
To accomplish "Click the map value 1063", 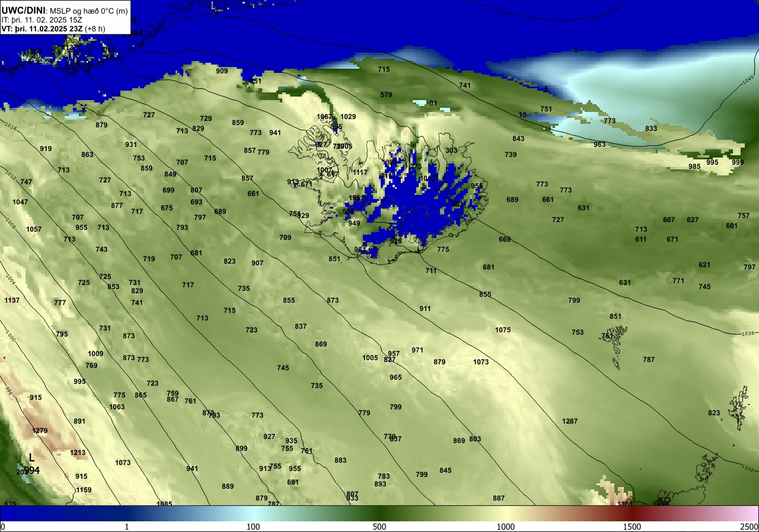I will click(117, 407).
